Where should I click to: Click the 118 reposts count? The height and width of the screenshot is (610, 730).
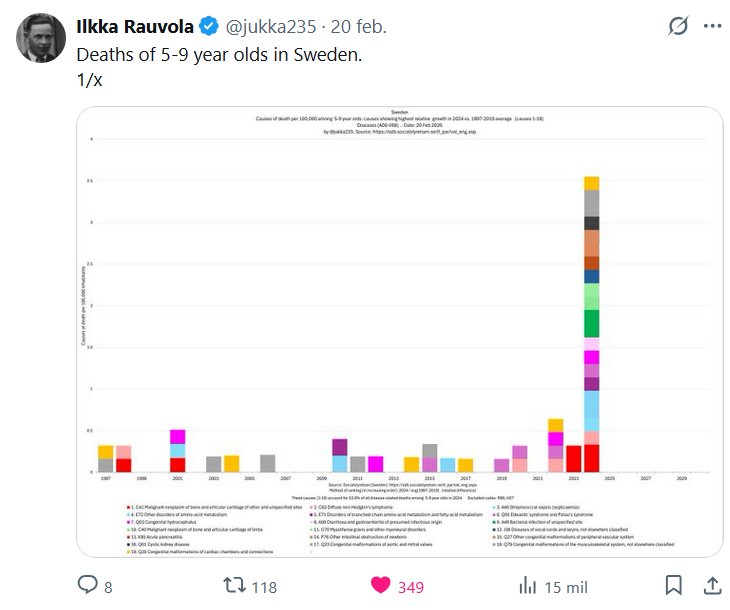[x=263, y=587]
